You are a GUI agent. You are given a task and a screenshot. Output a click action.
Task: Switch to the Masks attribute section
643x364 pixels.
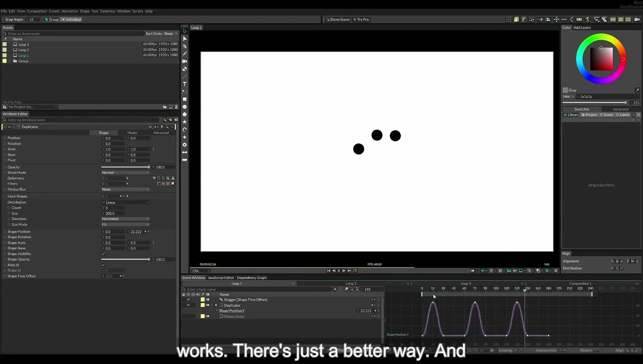point(132,133)
